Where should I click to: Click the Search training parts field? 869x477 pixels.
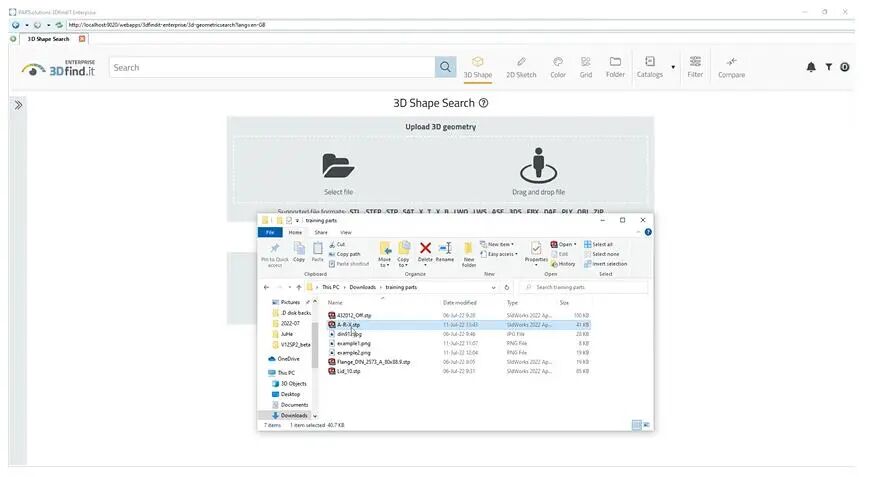pyautogui.click(x=584, y=288)
